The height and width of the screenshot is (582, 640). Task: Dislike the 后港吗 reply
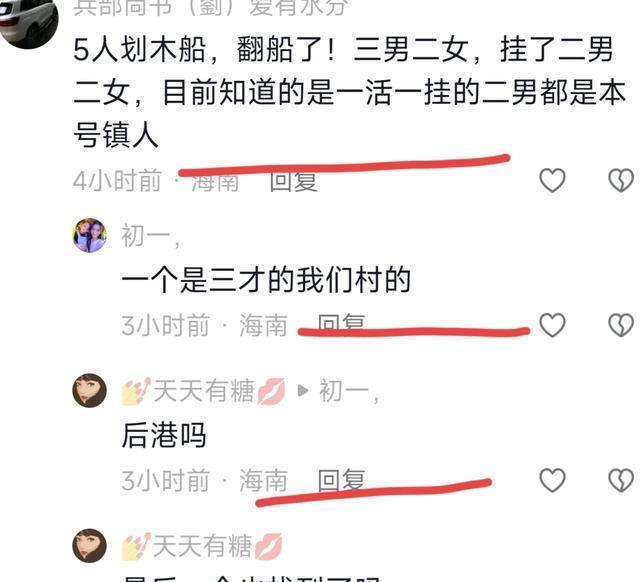(621, 480)
